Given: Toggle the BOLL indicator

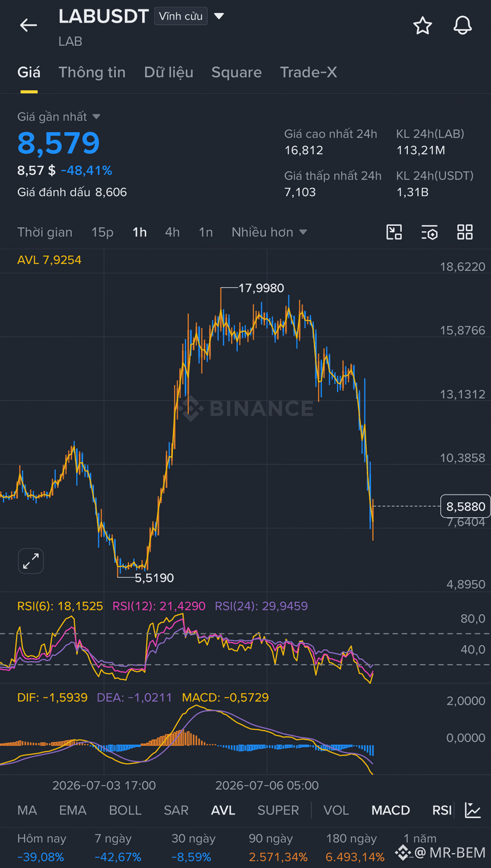Looking at the screenshot, I should (125, 810).
